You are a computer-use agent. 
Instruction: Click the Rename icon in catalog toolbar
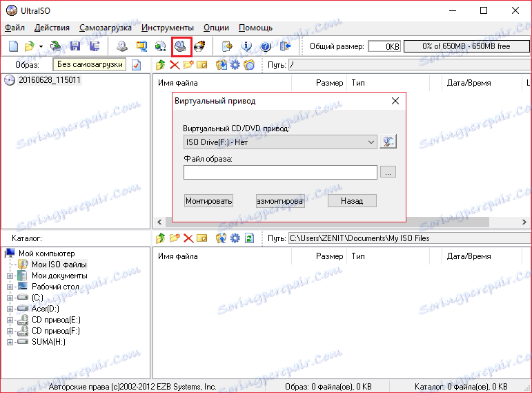click(202, 238)
